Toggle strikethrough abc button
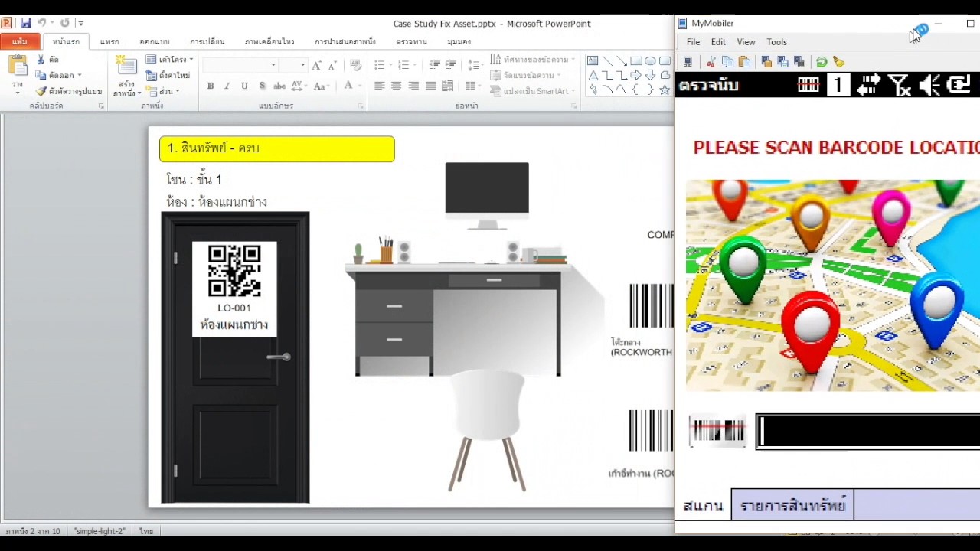Image resolution: width=980 pixels, height=551 pixels. [279, 86]
